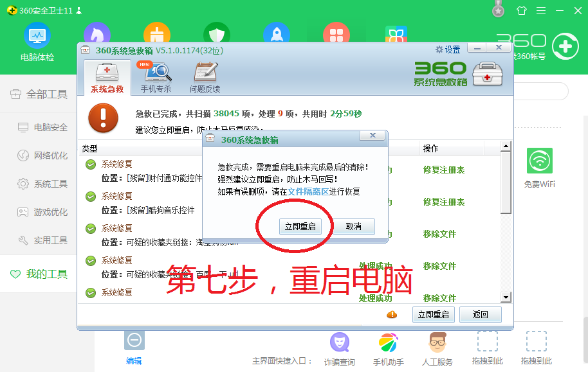Image resolution: width=588 pixels, height=372 pixels.
Task: Click the 返回 button in rescue window
Action: click(480, 314)
